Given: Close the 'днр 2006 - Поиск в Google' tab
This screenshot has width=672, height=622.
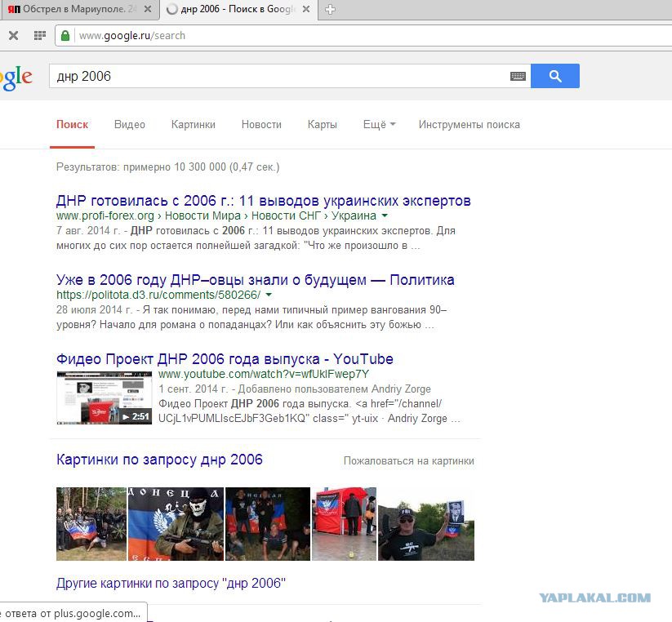Looking at the screenshot, I should [306, 9].
